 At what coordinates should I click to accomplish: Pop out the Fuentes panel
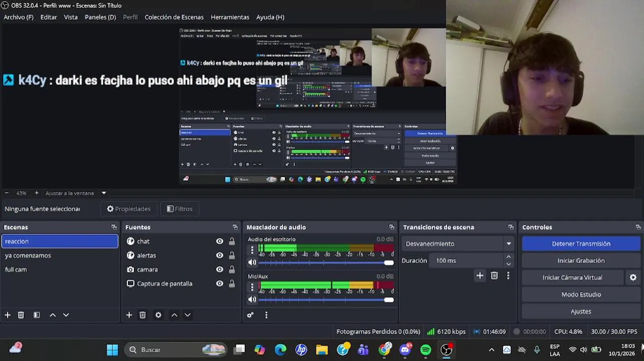(235, 227)
